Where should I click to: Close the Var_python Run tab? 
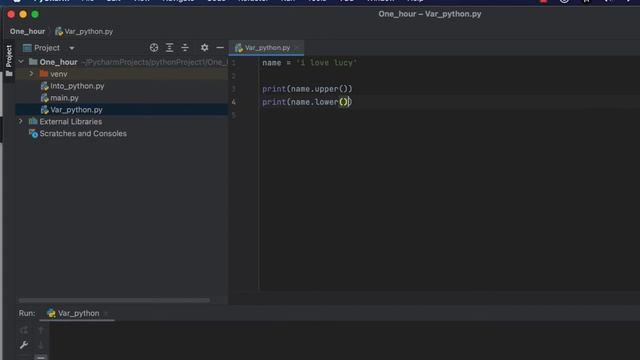[106, 313]
